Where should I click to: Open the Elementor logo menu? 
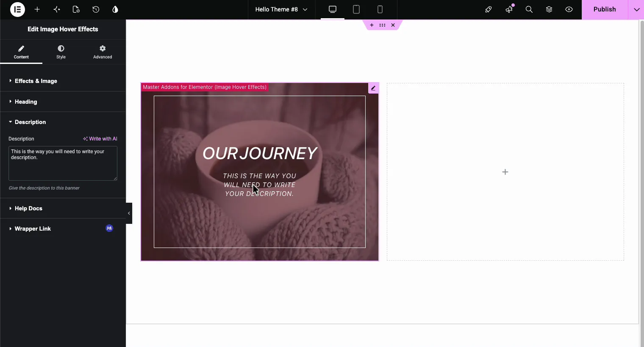17,9
